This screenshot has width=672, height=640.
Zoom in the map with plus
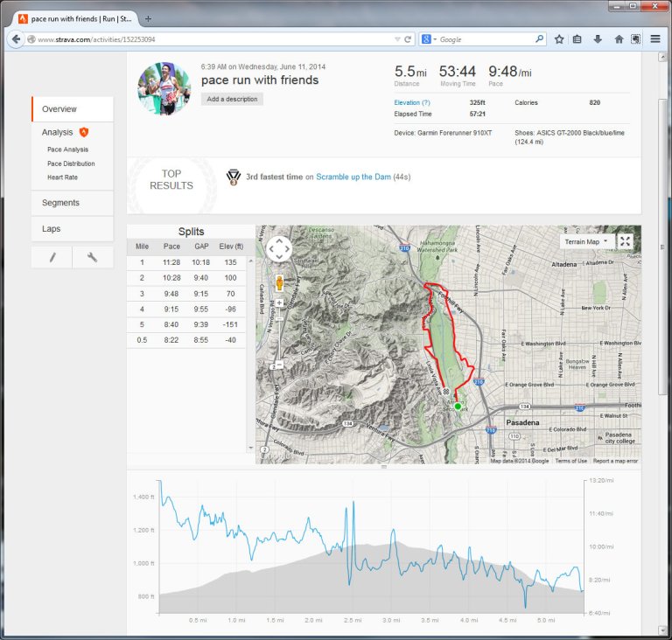click(x=279, y=303)
